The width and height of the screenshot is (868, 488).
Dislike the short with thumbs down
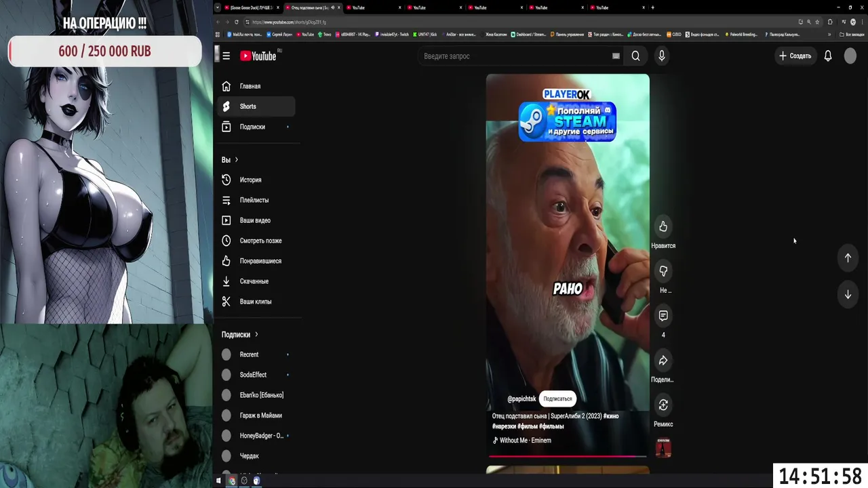click(663, 271)
